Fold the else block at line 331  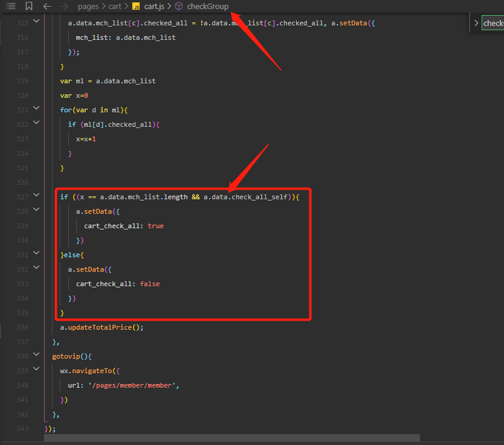point(36,254)
